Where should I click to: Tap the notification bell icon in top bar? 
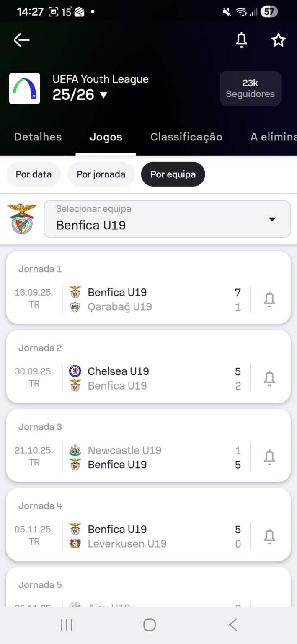[x=241, y=40]
